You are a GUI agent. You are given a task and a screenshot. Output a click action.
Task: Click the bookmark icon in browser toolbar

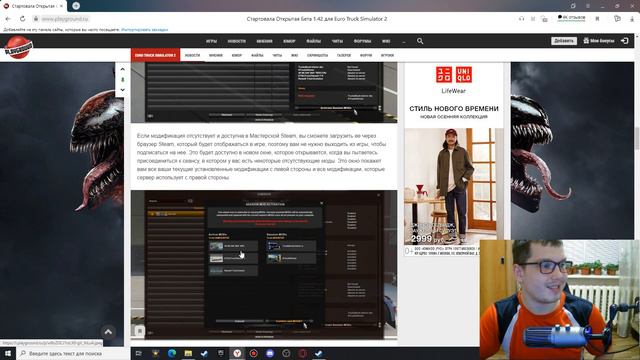click(597, 19)
